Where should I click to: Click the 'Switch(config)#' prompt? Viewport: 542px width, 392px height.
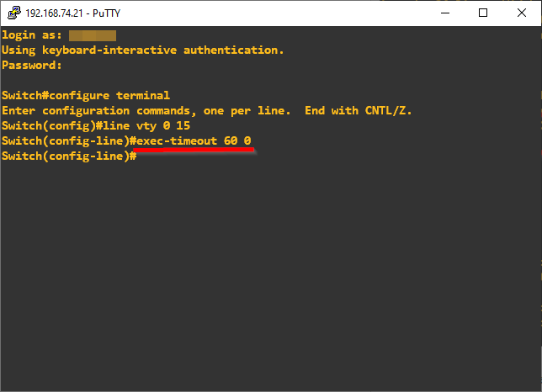(x=49, y=125)
